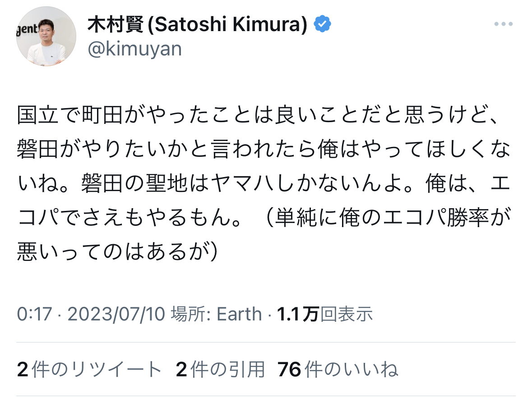Image resolution: width=532 pixels, height=402 pixels.
Task: Click the blue verified checkmark badge
Action: pos(322,24)
